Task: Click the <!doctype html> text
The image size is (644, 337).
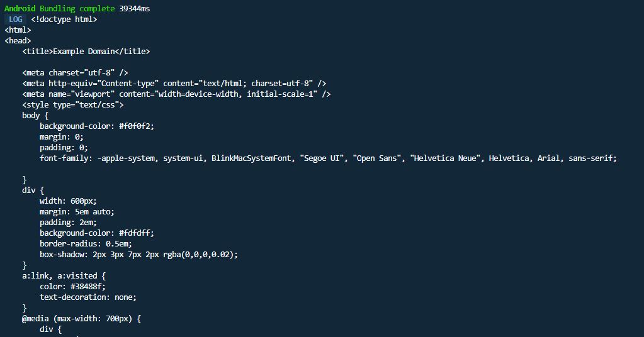Action: click(64, 19)
